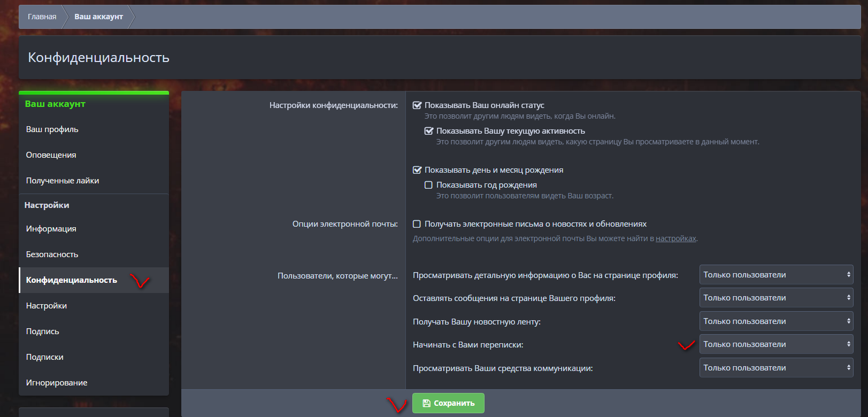This screenshot has height=417, width=868.
Task: Enable email news and updates checkbox
Action: coord(417,224)
